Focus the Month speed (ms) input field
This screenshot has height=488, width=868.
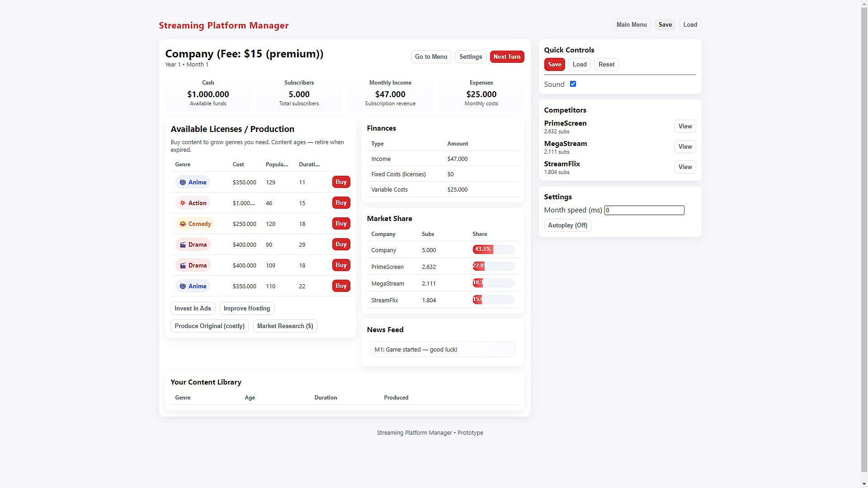click(x=644, y=210)
